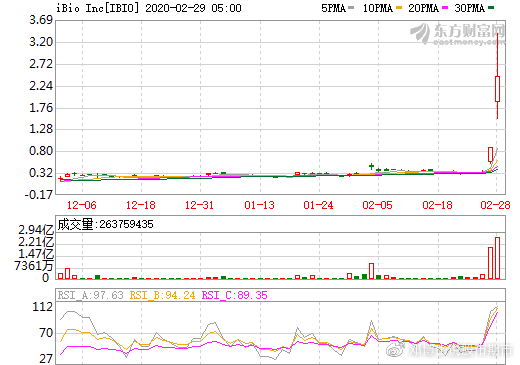This screenshot has width=520, height=365.
Task: Click the 成交量:263759435 volume label
Action: tap(105, 224)
